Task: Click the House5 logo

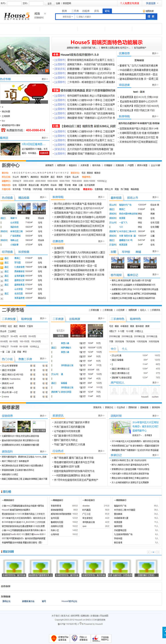Action: 17,16
